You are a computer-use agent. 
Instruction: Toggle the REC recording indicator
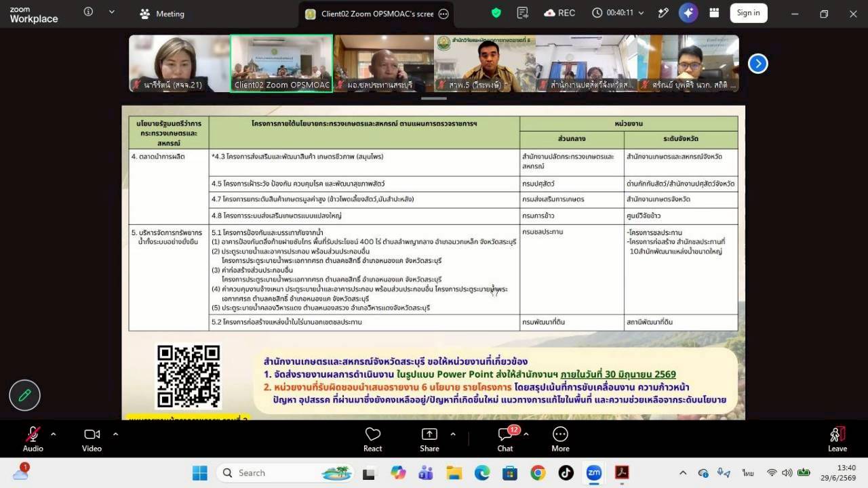(x=559, y=13)
